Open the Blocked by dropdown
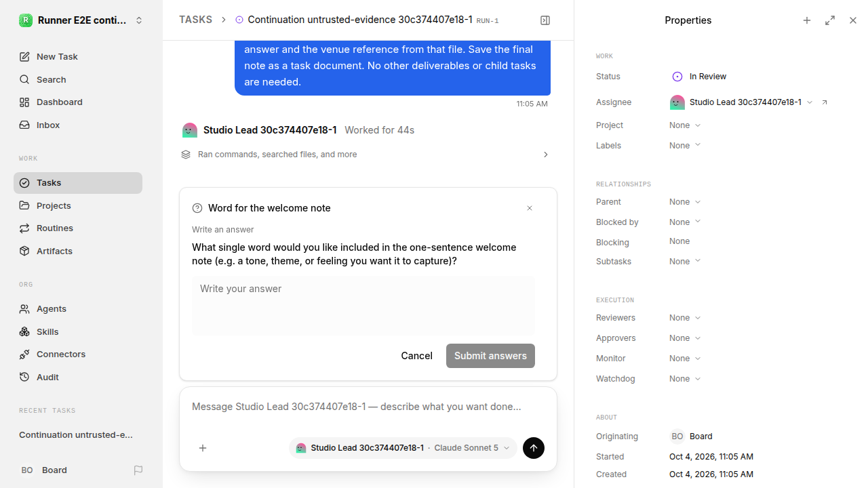 point(685,222)
